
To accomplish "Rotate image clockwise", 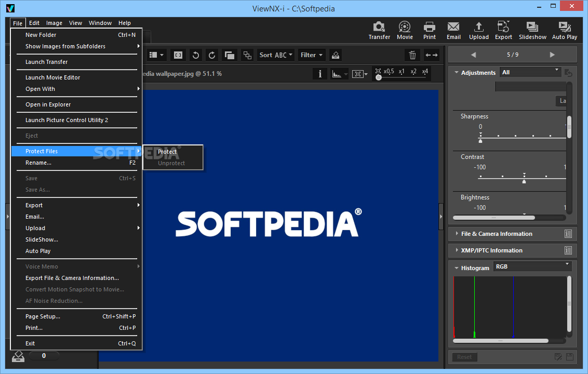I will (x=212, y=55).
